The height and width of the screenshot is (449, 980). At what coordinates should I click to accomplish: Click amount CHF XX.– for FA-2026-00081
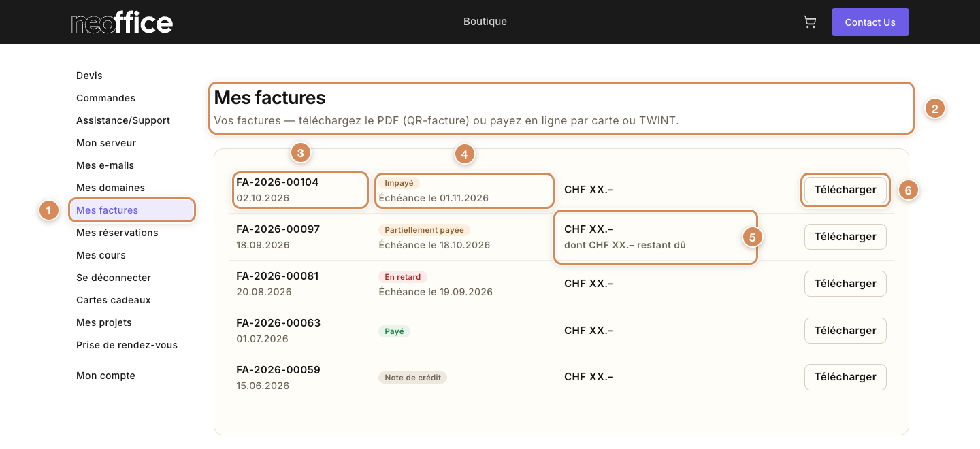click(x=589, y=284)
